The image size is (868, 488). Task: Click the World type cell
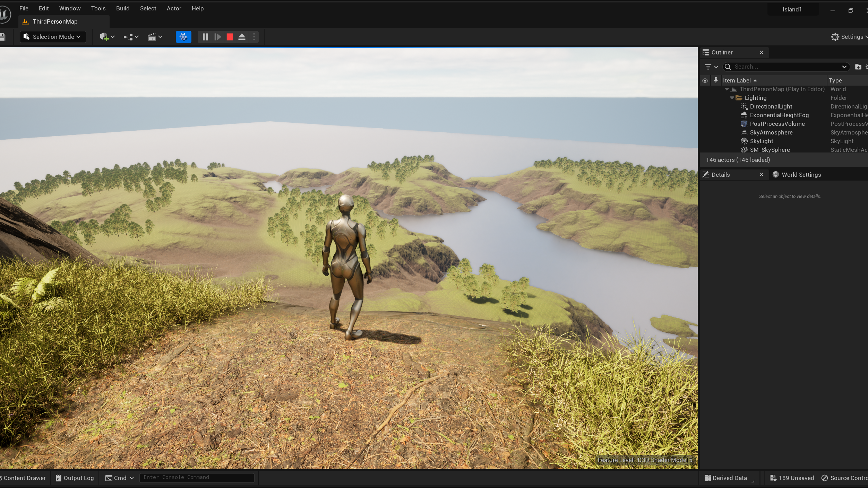click(x=838, y=89)
